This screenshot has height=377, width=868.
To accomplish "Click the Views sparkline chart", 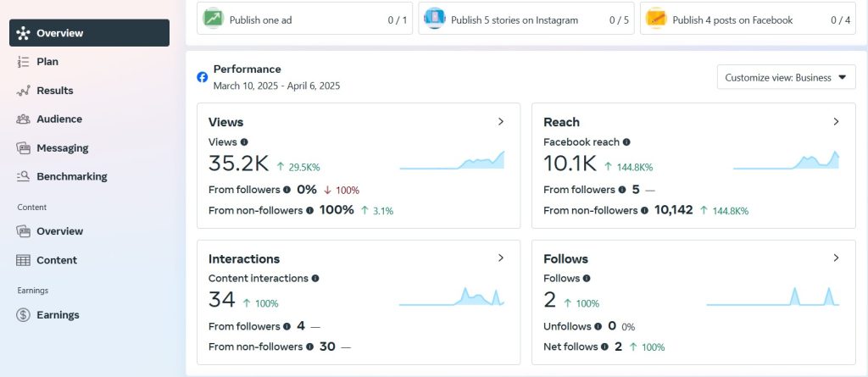I will (x=452, y=160).
